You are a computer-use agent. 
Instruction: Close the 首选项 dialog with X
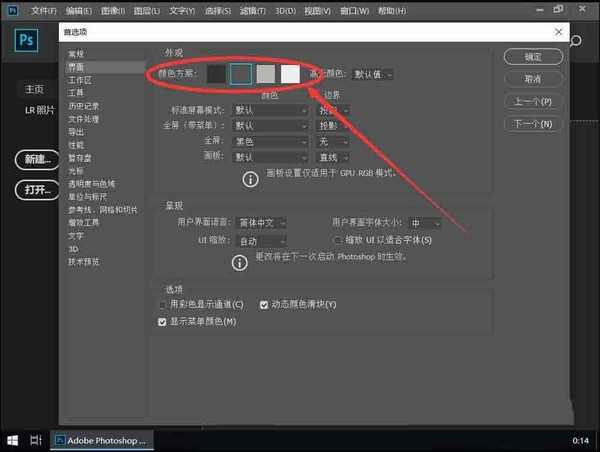559,33
